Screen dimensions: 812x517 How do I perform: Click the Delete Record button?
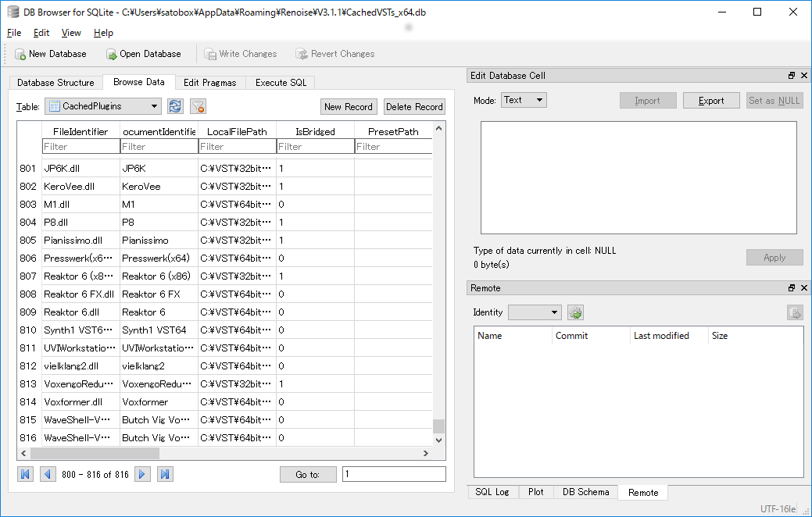[414, 107]
